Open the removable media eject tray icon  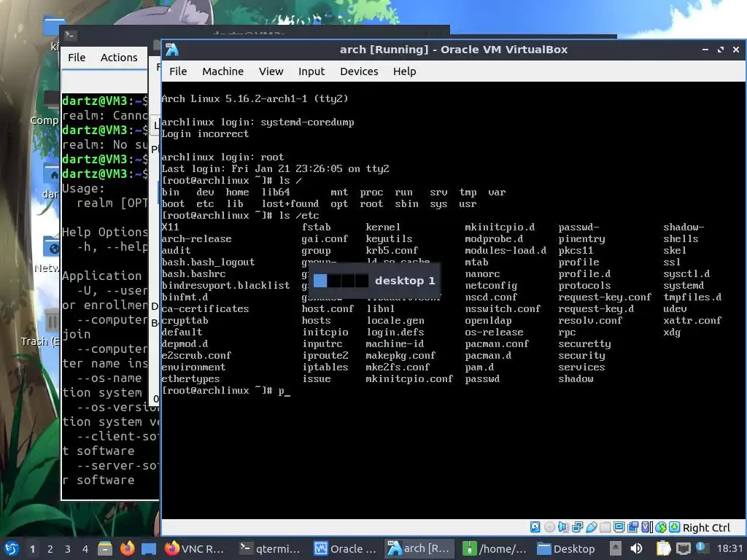pyautogui.click(x=616, y=548)
